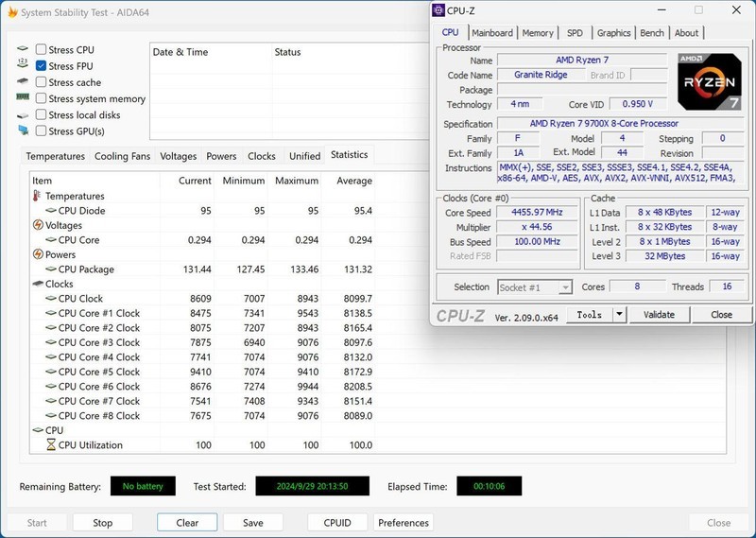This screenshot has height=538, width=756.
Task: Open the CPUID panel
Action: click(337, 523)
